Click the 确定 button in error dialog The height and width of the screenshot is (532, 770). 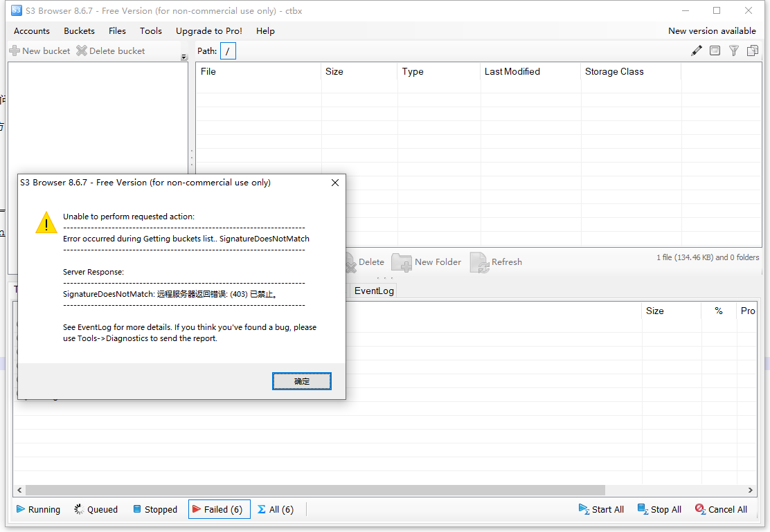[x=301, y=381]
